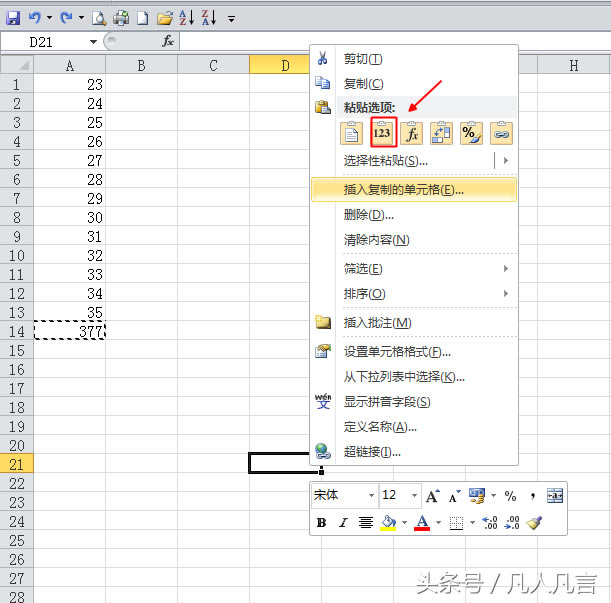Select 定义名称(A)... menu entry
The height and width of the screenshot is (603, 611).
(x=415, y=426)
